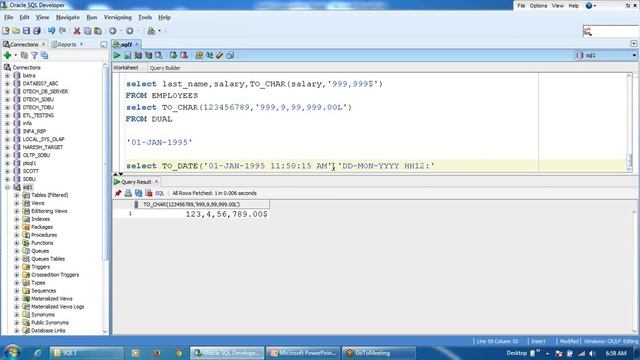Click the Forward navigation arrow button
The image size is (640, 360).
point(130,31)
